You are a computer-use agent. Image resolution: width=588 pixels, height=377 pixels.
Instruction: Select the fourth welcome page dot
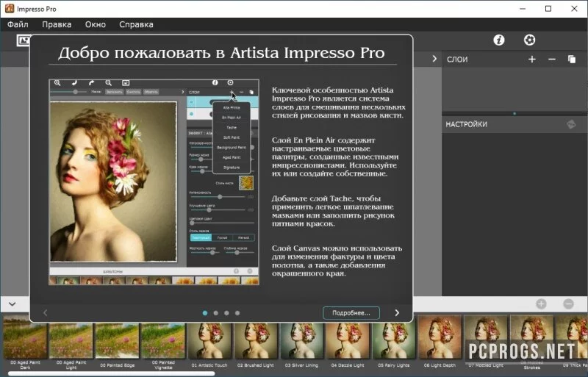click(x=237, y=313)
